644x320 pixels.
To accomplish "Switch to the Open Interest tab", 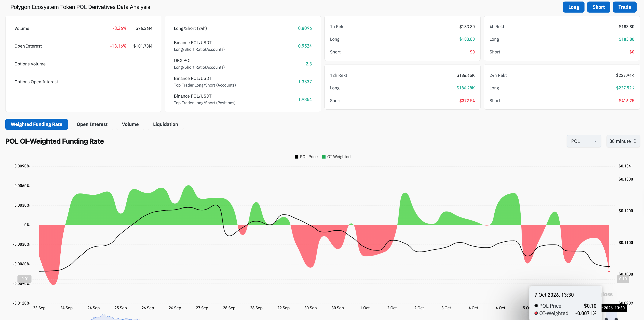I will click(x=92, y=124).
